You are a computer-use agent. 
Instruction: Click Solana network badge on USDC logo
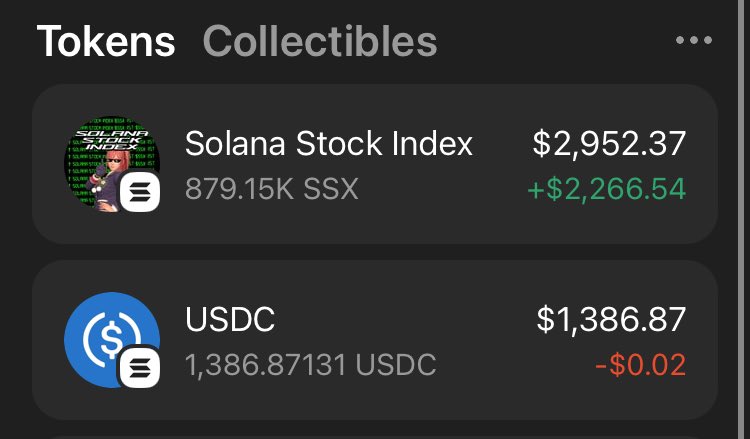click(140, 368)
